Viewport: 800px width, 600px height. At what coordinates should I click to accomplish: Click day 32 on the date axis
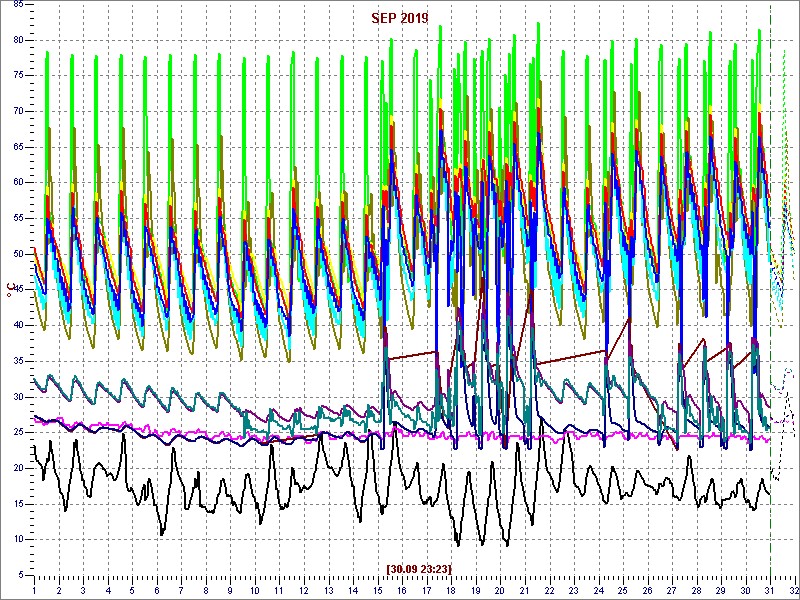coord(794,591)
